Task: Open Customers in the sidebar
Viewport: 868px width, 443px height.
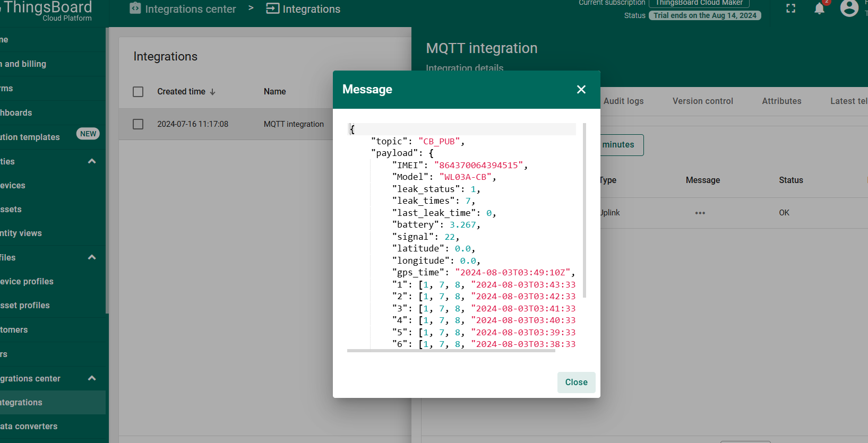Action: pyautogui.click(x=53, y=330)
